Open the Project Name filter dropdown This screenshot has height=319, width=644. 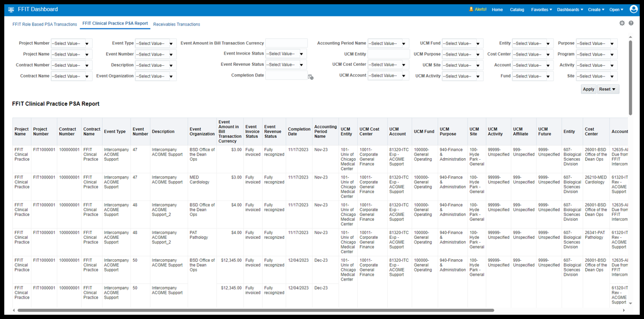tap(72, 55)
